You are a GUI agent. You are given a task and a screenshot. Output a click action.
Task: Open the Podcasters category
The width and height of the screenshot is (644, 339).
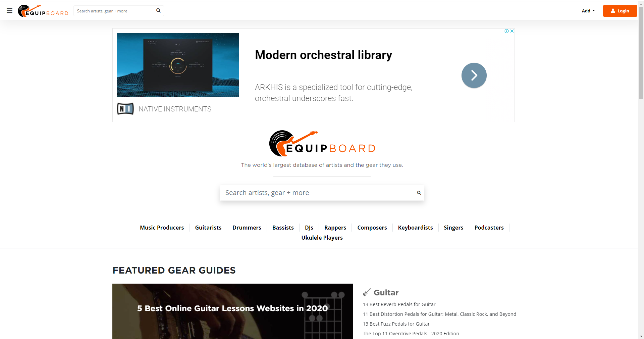point(489,228)
